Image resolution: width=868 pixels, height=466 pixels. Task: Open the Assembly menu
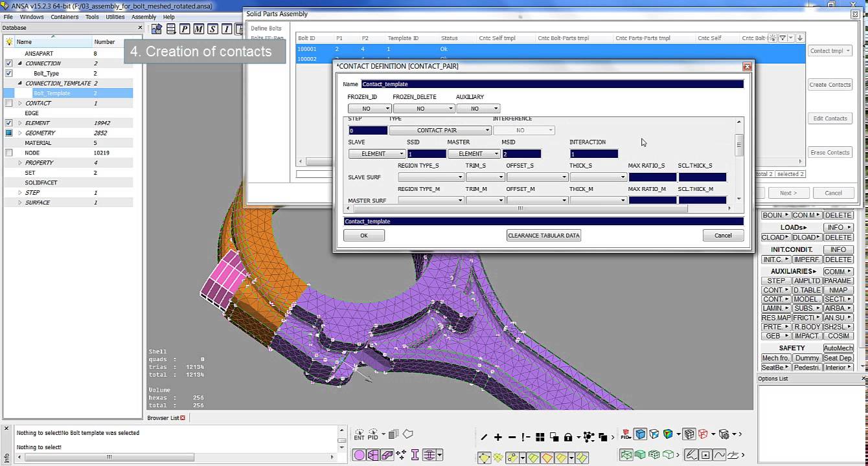(143, 17)
